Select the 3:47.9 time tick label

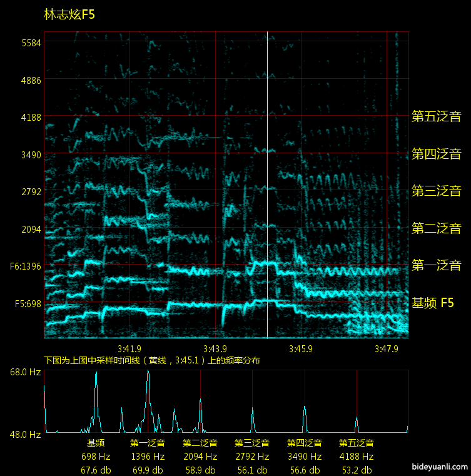click(387, 348)
